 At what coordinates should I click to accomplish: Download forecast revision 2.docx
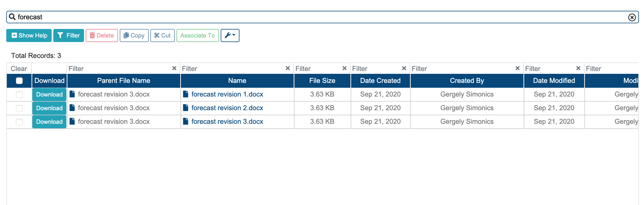click(49, 108)
